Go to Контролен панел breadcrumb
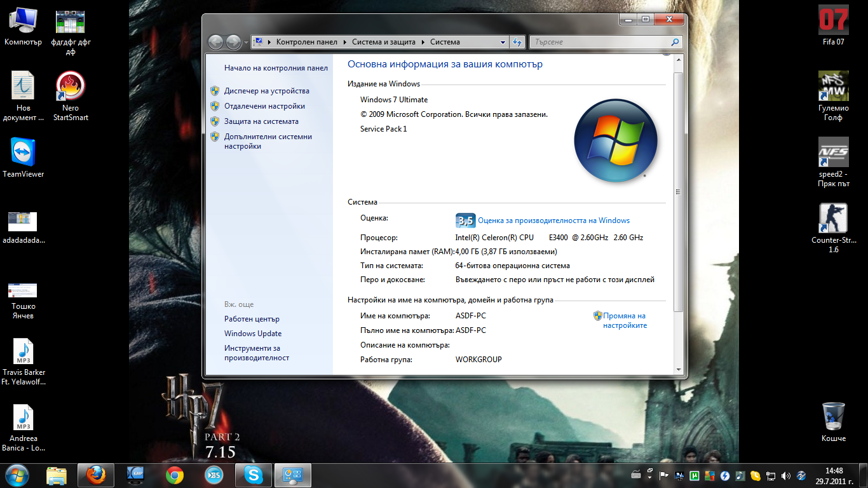The height and width of the screenshot is (488, 868). point(307,42)
